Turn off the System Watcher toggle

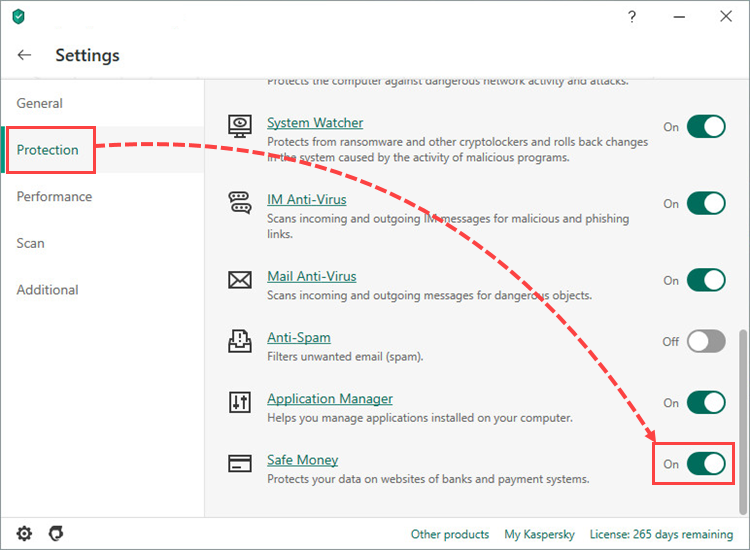706,127
